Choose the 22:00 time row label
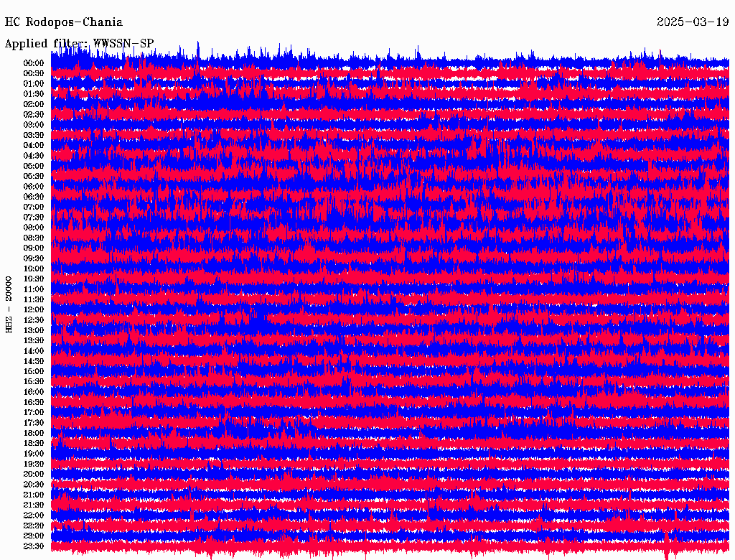Viewport: 735px width, 560px height. (x=34, y=515)
